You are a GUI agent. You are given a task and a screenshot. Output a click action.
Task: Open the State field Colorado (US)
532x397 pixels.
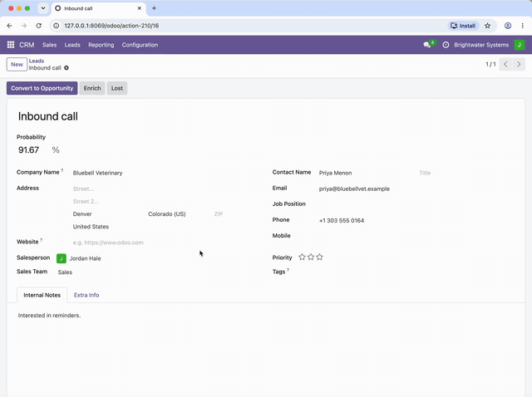pos(177,214)
